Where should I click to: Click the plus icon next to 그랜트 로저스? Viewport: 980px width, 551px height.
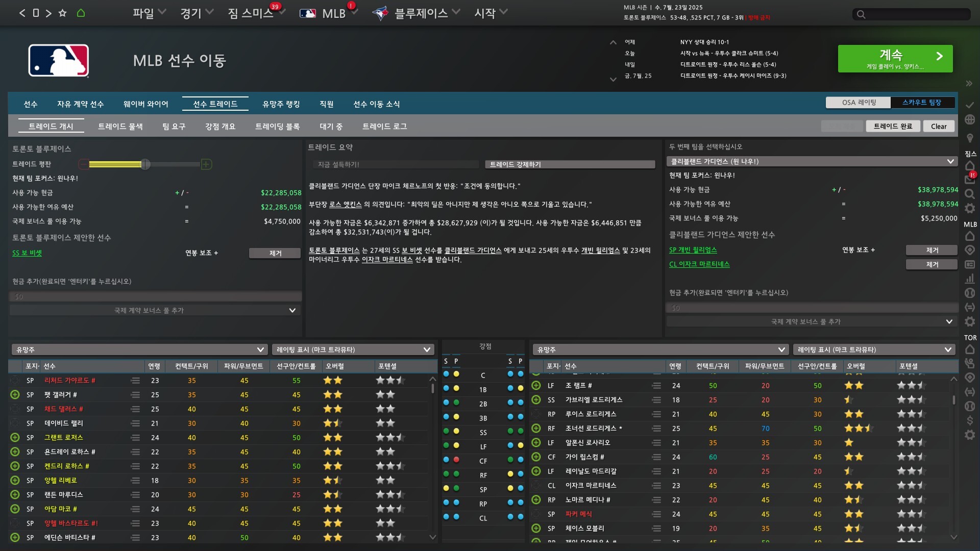click(x=15, y=438)
